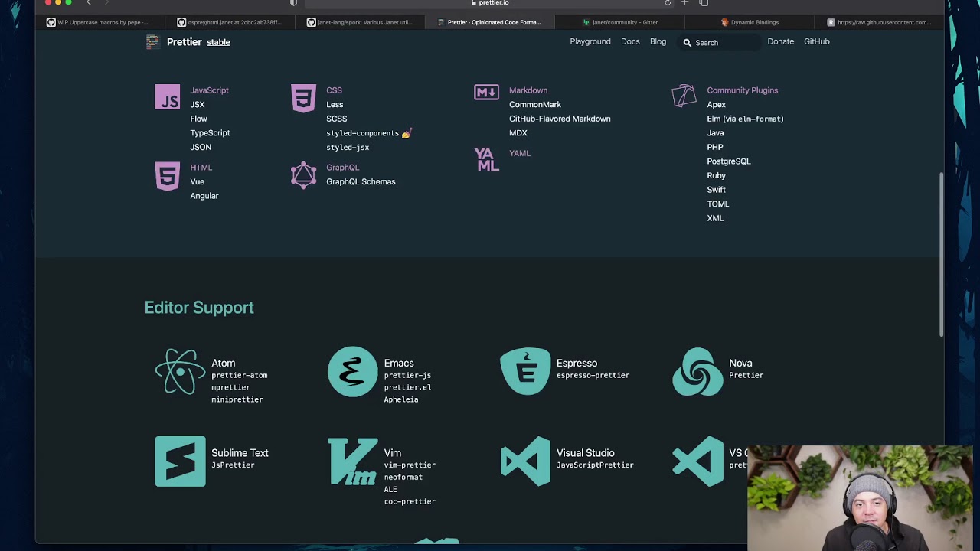Click the Sublime Text icon
Image resolution: width=980 pixels, height=551 pixels.
tap(180, 461)
